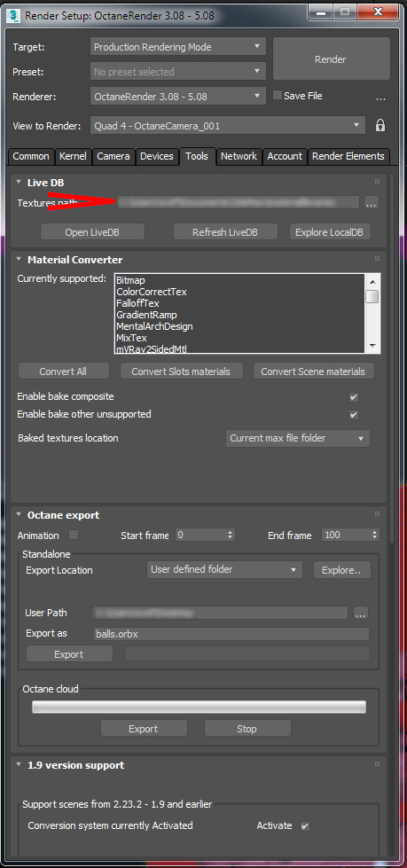Switch to the Render Elements tab
Screen dimensions: 407x868
(x=348, y=157)
